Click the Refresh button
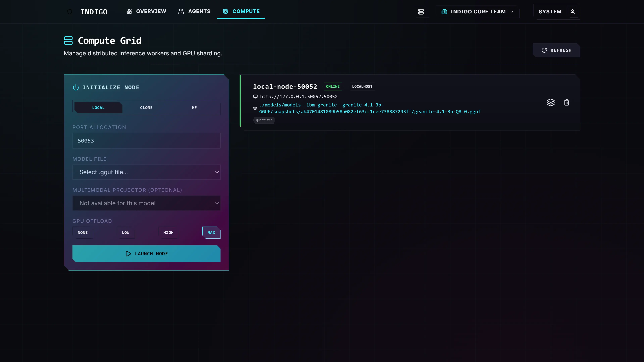 pos(556,50)
